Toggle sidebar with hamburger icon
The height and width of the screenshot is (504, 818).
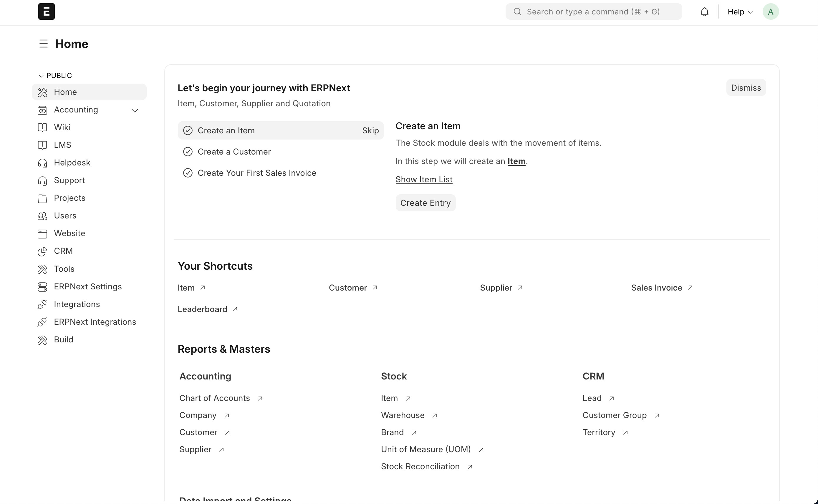coord(43,44)
